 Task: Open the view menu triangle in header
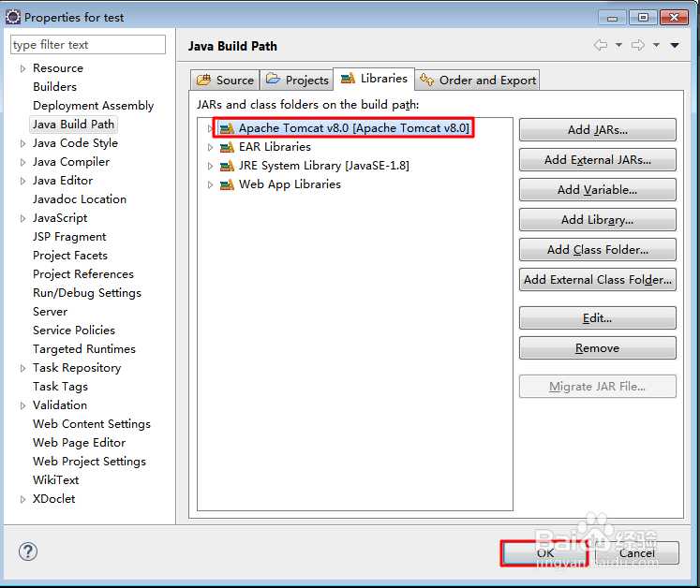coord(675,45)
